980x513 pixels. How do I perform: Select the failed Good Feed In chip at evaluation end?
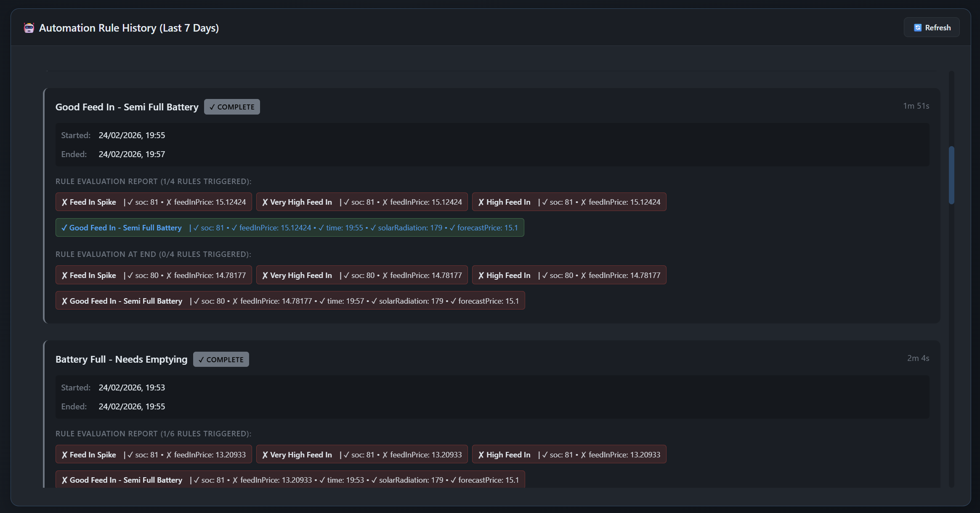tap(289, 300)
